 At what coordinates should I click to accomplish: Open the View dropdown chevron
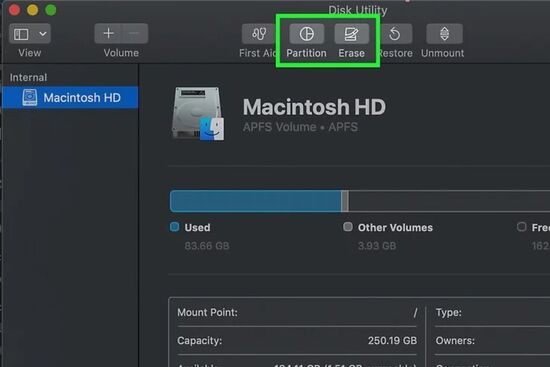pyautogui.click(x=43, y=34)
